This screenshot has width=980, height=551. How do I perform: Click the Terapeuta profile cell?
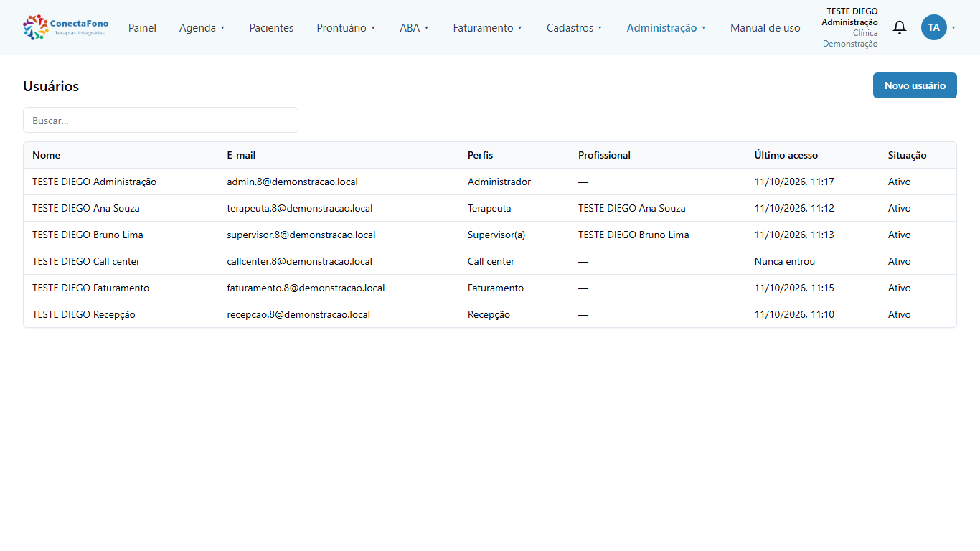pyautogui.click(x=489, y=208)
